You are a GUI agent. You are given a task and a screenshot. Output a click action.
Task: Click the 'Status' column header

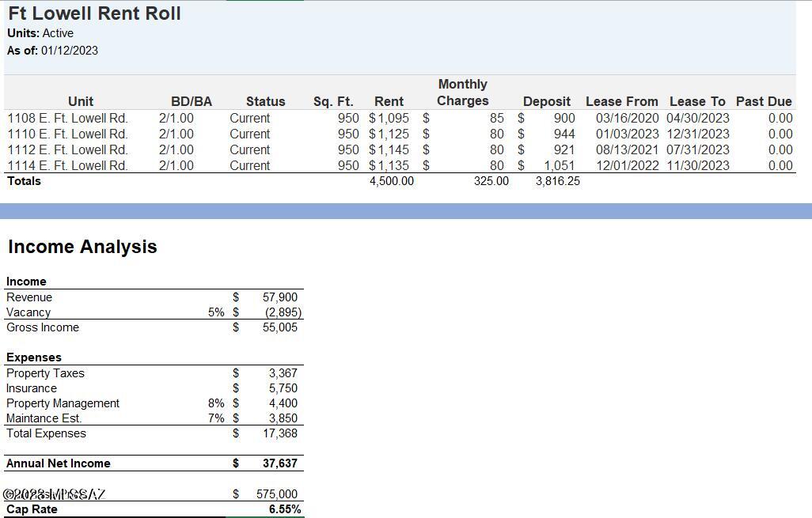(x=266, y=101)
